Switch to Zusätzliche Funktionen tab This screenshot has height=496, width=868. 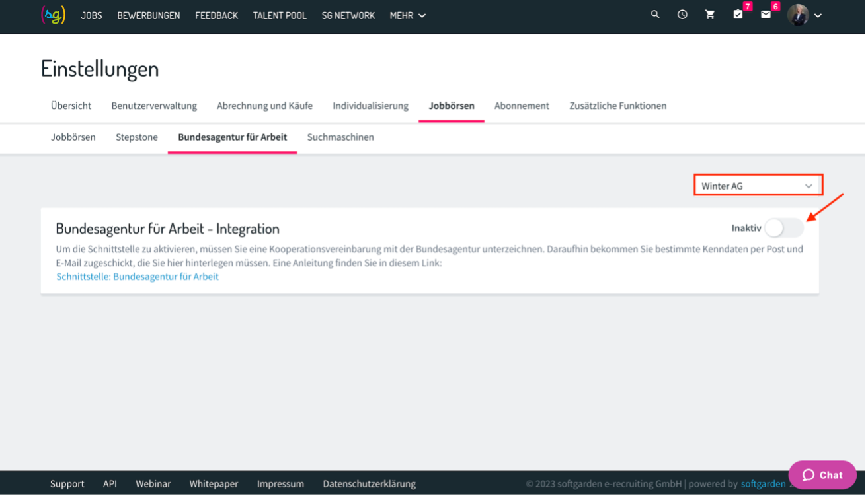[x=619, y=106]
